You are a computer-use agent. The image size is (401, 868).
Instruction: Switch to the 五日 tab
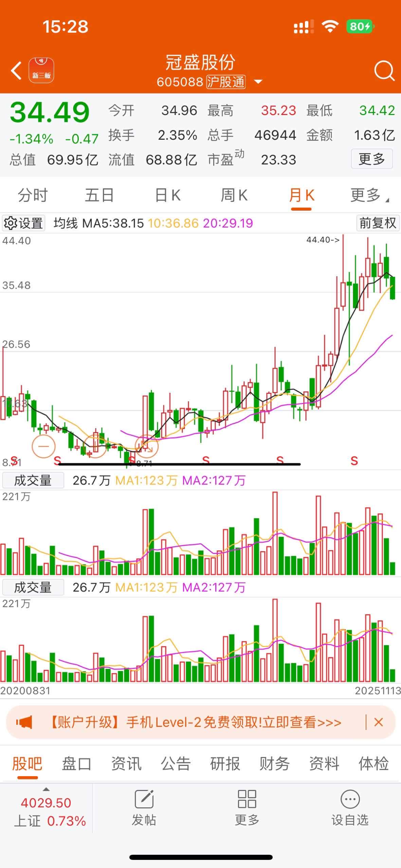coord(99,195)
